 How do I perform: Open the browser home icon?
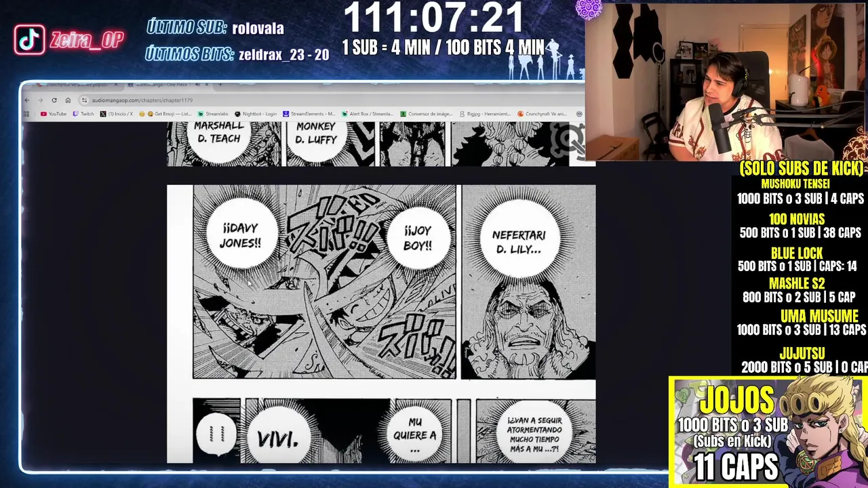pyautogui.click(x=68, y=100)
